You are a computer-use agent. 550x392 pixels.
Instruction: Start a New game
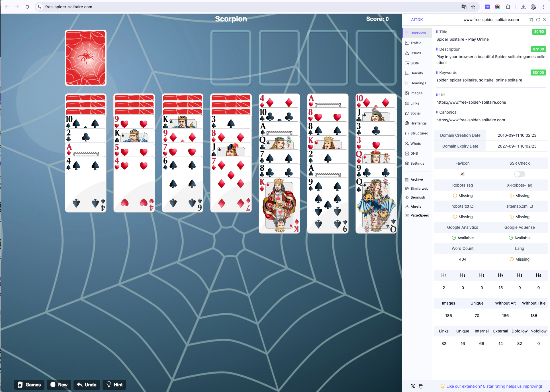[59, 385]
